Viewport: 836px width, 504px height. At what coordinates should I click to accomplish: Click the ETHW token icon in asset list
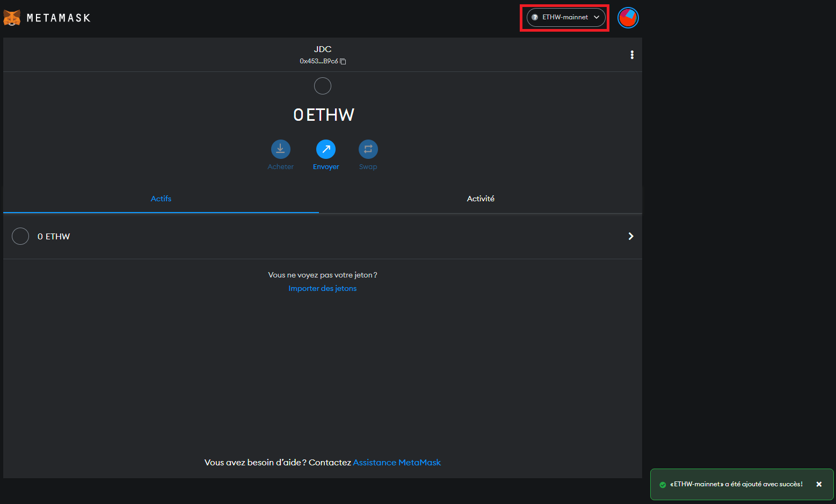20,236
